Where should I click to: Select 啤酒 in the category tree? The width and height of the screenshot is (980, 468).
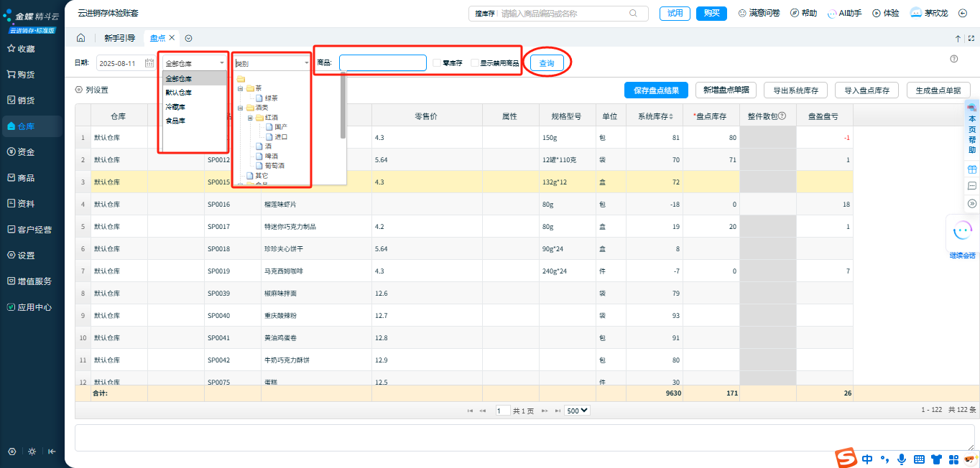point(272,156)
